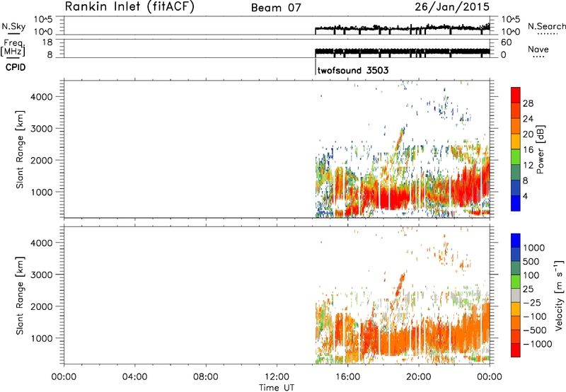Click the 'Nave' legend label
This screenshot has height=392, width=566.
pyautogui.click(x=538, y=49)
